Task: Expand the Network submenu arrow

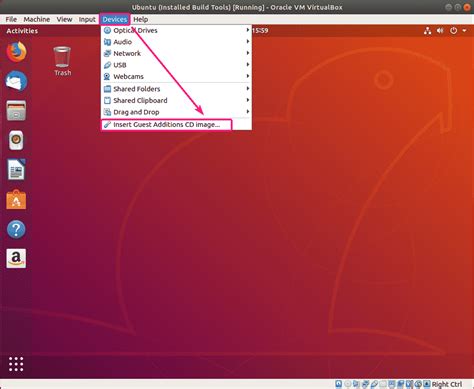Action: 248,53
